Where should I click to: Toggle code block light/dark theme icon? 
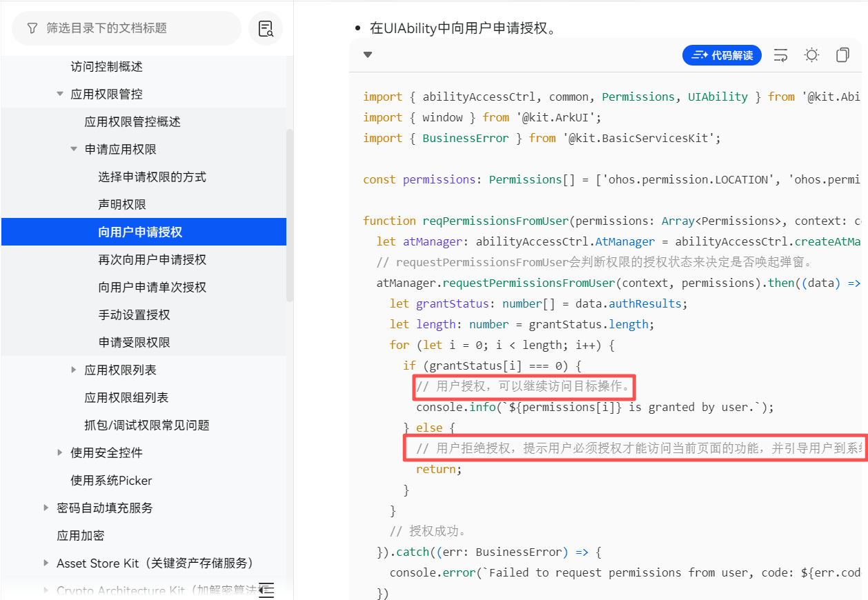[812, 55]
